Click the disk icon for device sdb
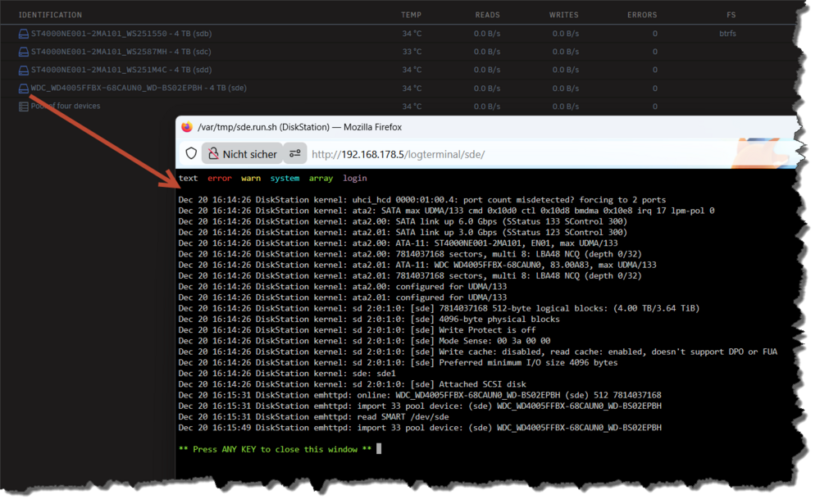820x504 pixels. pyautogui.click(x=24, y=34)
